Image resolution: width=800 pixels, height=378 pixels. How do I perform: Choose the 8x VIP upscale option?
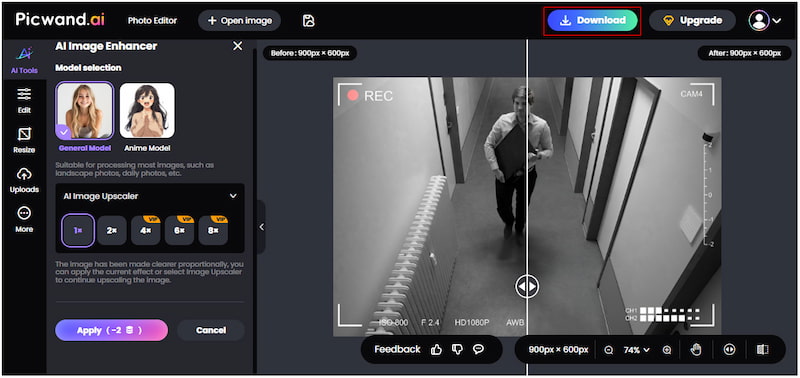tap(213, 231)
